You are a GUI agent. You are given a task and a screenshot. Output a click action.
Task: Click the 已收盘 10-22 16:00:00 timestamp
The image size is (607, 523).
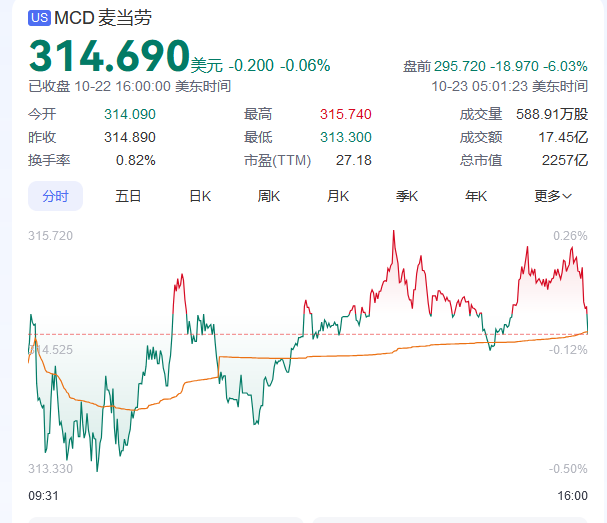click(130, 86)
